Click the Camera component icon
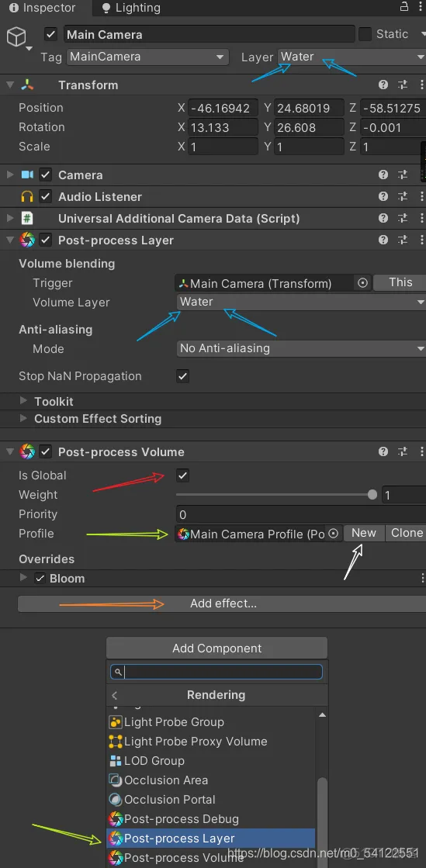The width and height of the screenshot is (426, 868). [27, 175]
